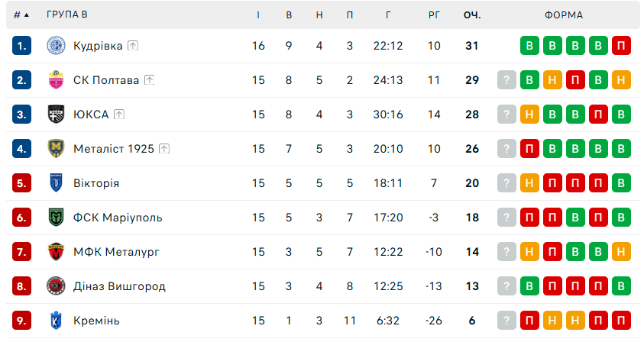Click the red П form badge for Кудрівка
The height and width of the screenshot is (342, 644).
coord(622,46)
